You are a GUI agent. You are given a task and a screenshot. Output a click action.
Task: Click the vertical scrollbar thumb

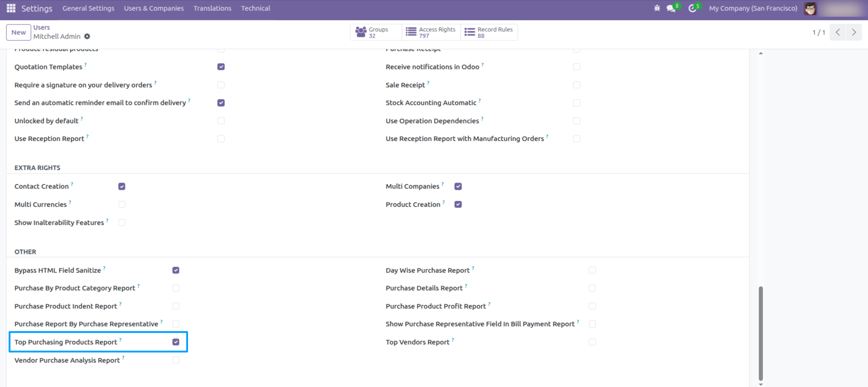[x=761, y=333]
